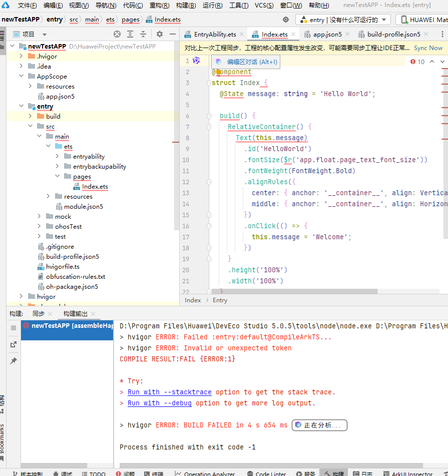Open the entry run configuration dropdown
448x476 pixels.
tap(343, 20)
